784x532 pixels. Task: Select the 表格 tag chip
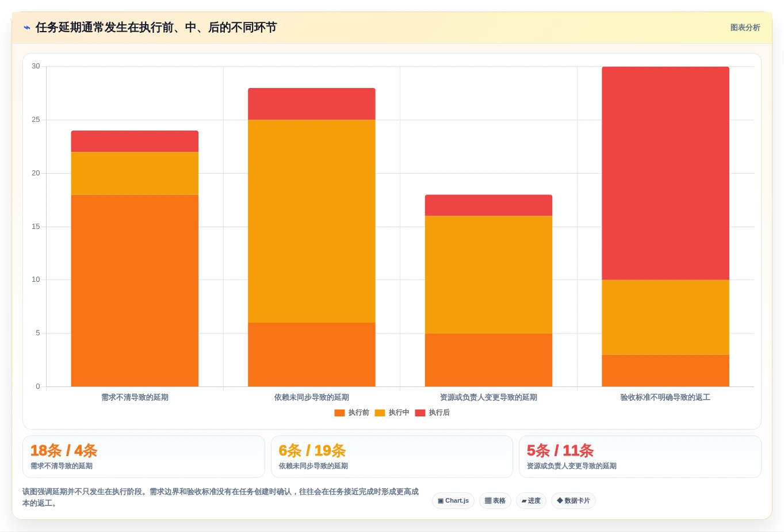(x=495, y=500)
